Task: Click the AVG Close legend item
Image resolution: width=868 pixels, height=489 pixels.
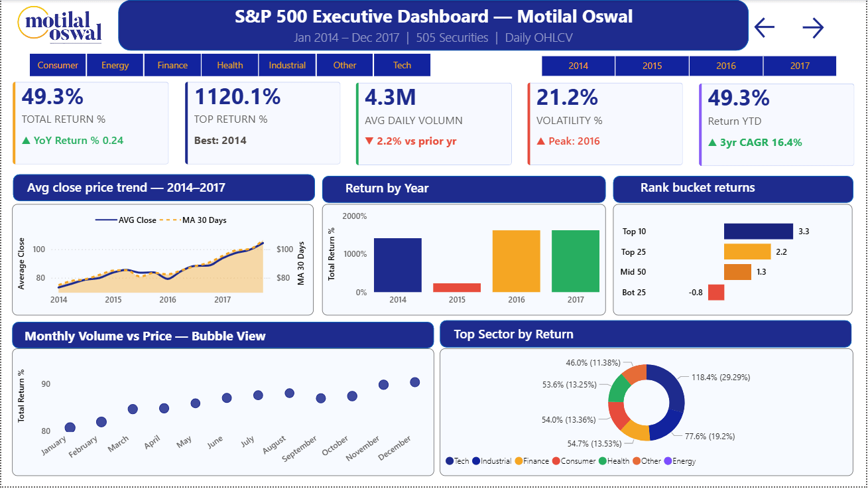Action: coord(126,220)
